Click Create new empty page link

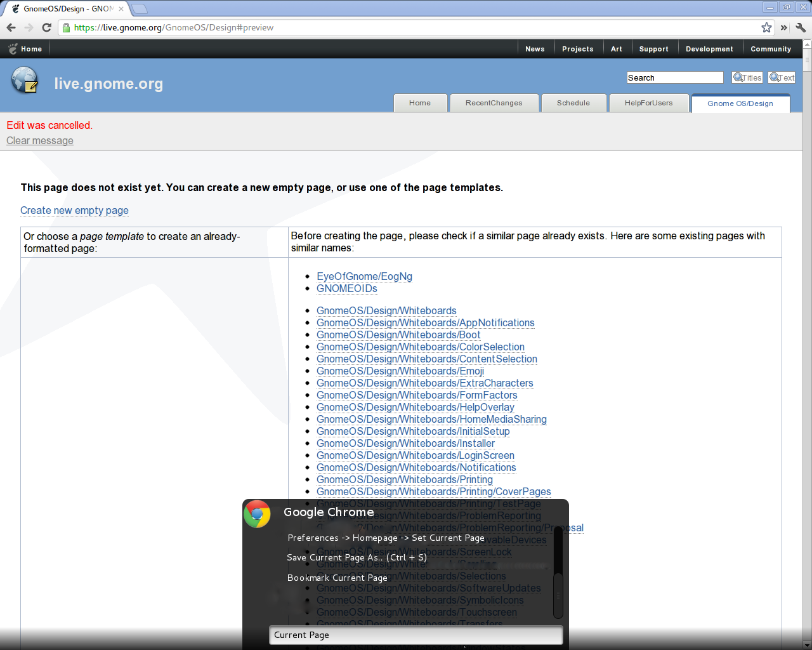pyautogui.click(x=74, y=211)
